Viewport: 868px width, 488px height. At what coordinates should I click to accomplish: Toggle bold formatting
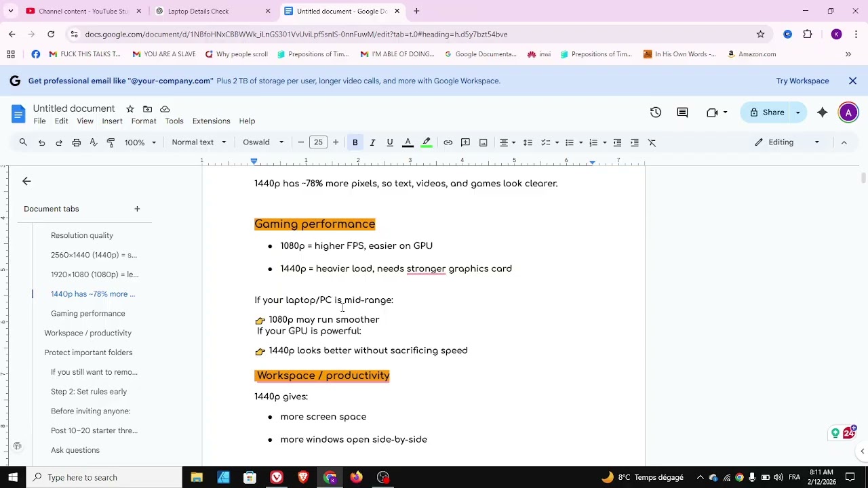355,142
